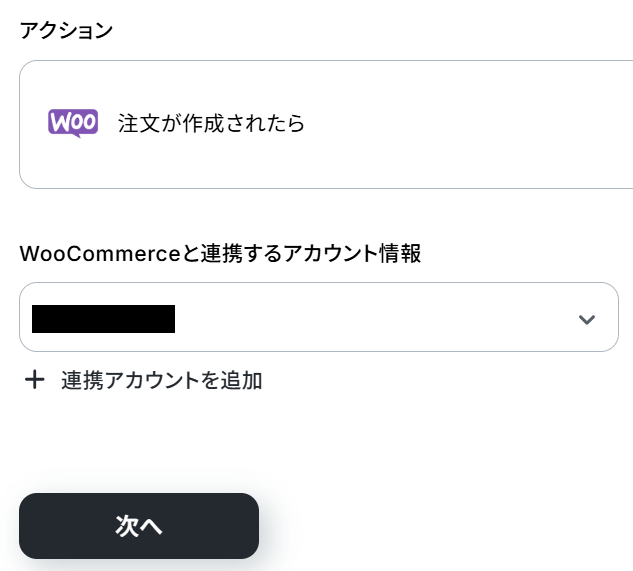Choose the connected WooCommerce account field

point(318,318)
